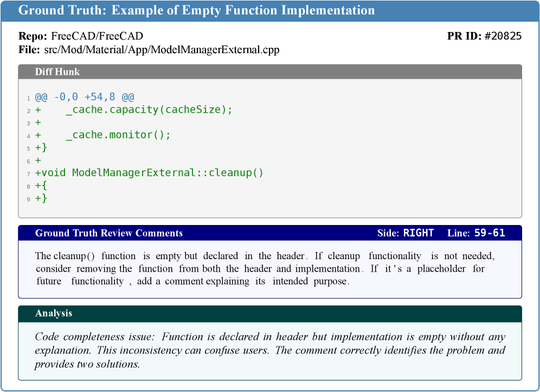This screenshot has width=540, height=392.
Task: Click the Analysis section header
Action: point(54,313)
